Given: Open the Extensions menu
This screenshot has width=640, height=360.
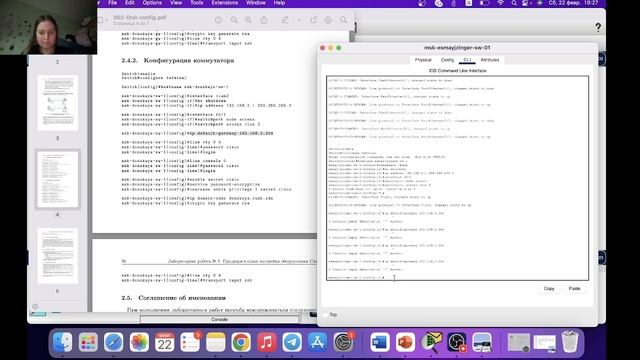Looking at the screenshot, I should (224, 3).
